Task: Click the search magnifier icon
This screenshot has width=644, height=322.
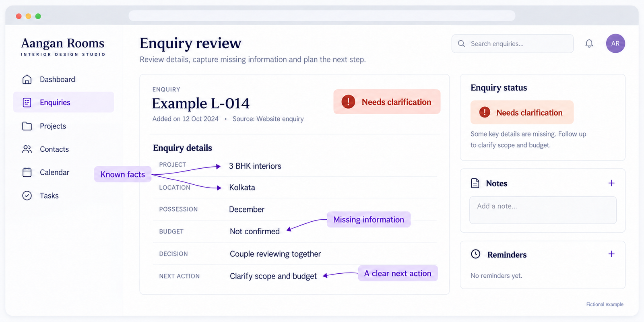Action: click(461, 43)
